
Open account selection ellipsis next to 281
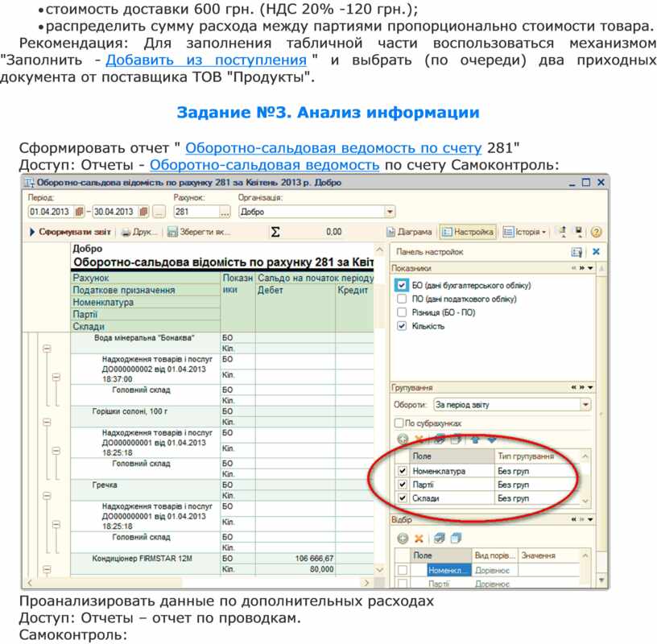[225, 212]
